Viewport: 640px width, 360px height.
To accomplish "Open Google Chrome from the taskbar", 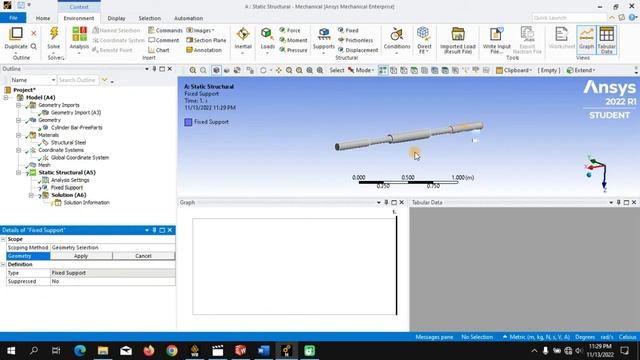I will click(x=172, y=351).
